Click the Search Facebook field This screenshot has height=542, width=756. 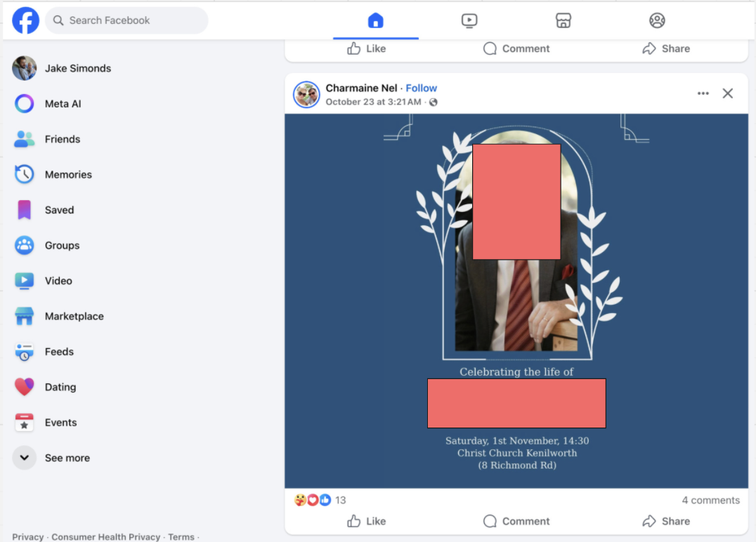[126, 20]
